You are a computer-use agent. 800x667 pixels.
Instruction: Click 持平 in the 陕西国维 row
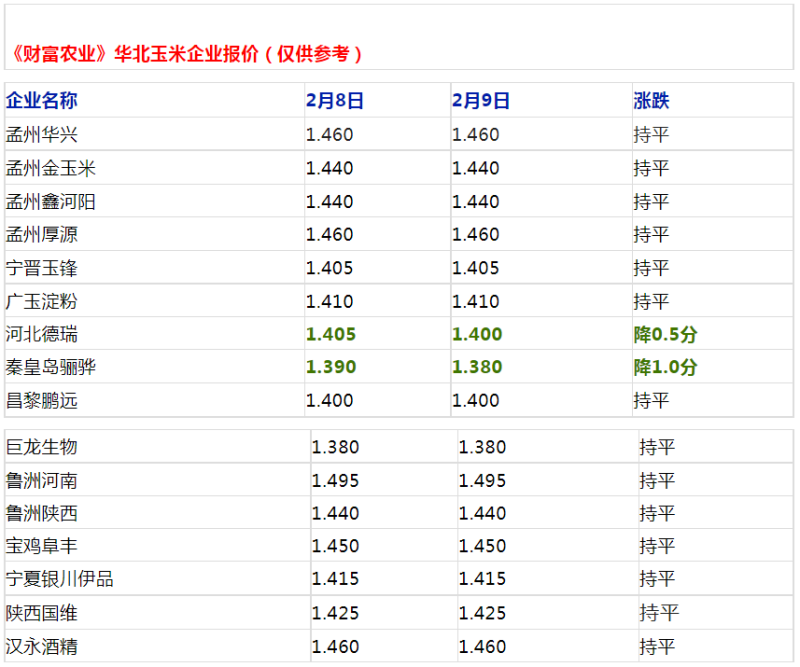coord(659,613)
